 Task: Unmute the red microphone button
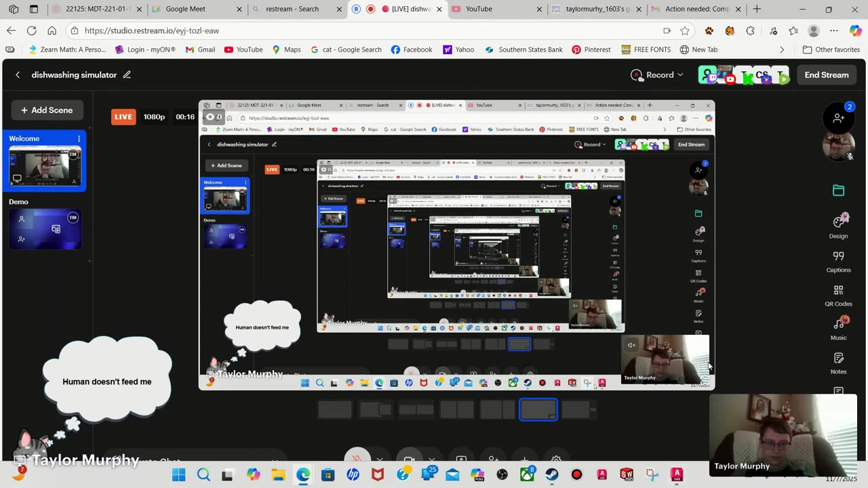click(357, 456)
